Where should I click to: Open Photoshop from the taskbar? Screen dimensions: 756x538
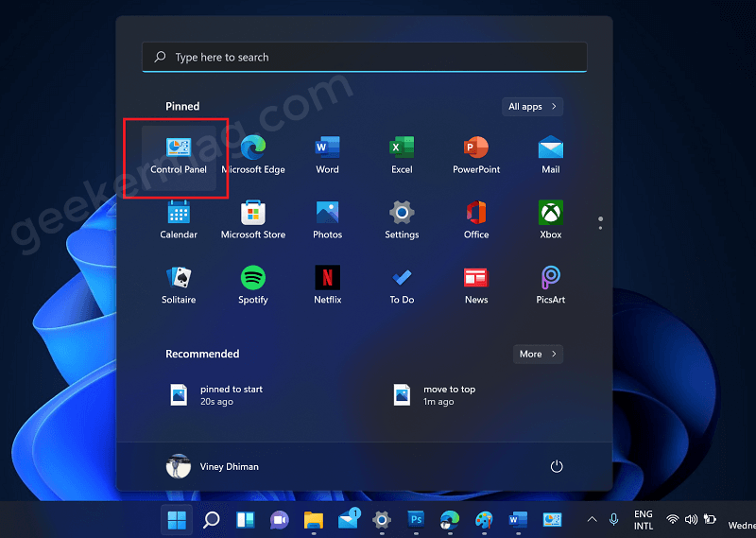tap(416, 520)
